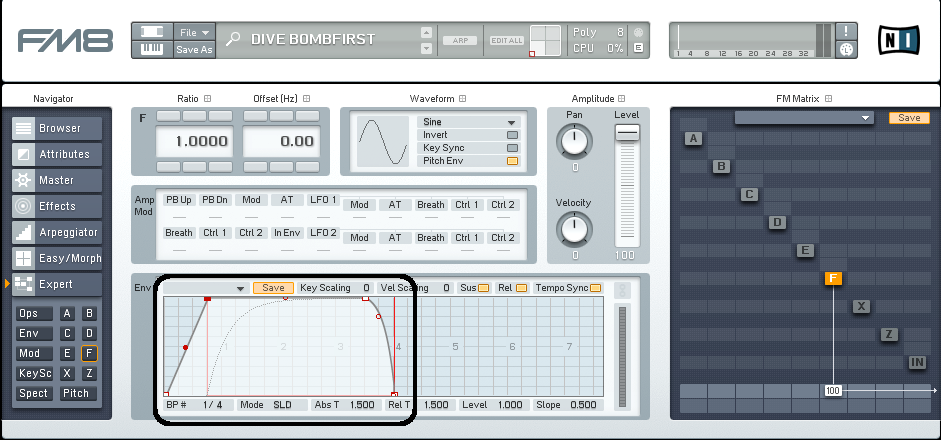The width and height of the screenshot is (941, 440).
Task: Open the Attributes page
Action: click(57, 154)
